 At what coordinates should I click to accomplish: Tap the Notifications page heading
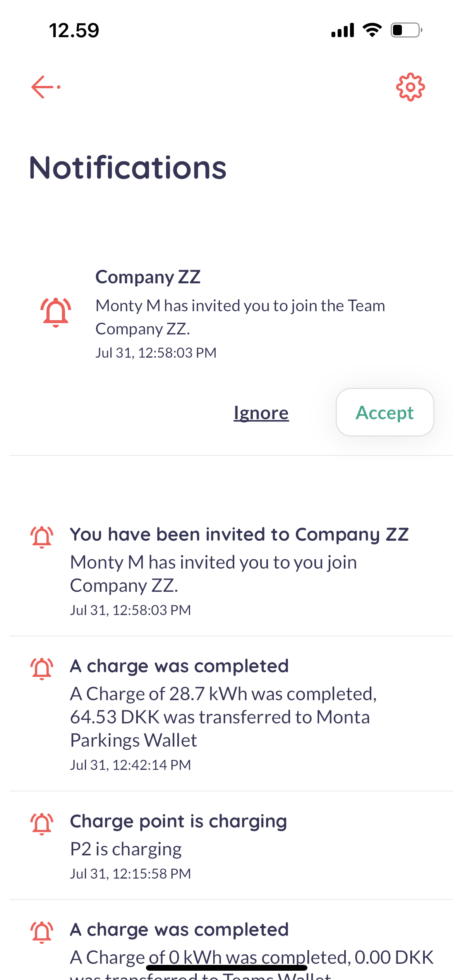click(x=128, y=168)
